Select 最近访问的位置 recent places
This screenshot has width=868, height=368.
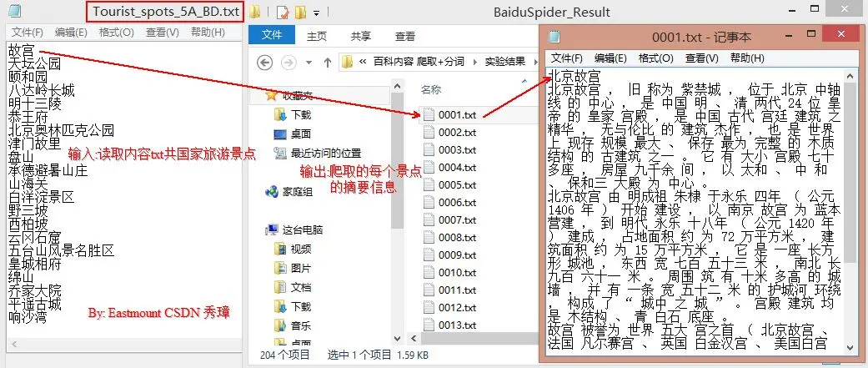pyautogui.click(x=318, y=153)
